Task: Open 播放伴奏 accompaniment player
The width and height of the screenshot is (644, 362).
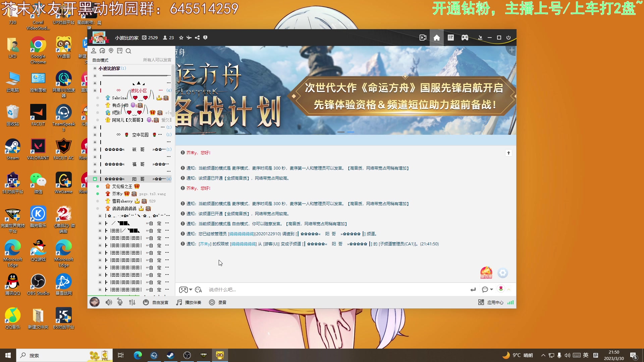Action: click(x=189, y=302)
